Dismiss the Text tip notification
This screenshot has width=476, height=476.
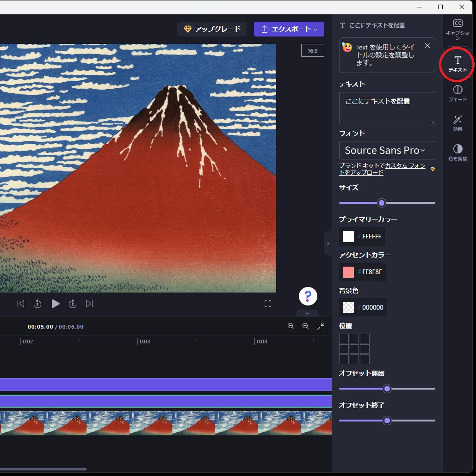427,46
